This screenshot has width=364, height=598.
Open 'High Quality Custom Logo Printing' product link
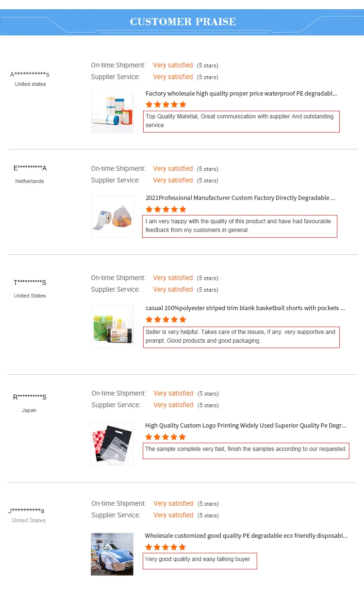[x=246, y=426]
